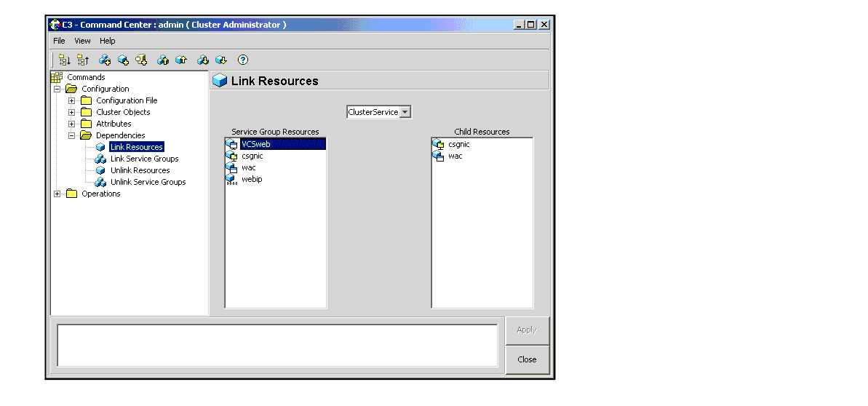868x406 pixels.
Task: Click the Add System toolbar icon
Action: click(x=141, y=60)
